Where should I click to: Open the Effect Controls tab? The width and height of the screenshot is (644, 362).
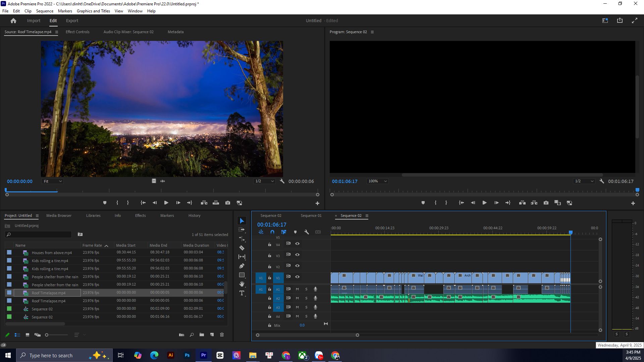[x=77, y=32]
